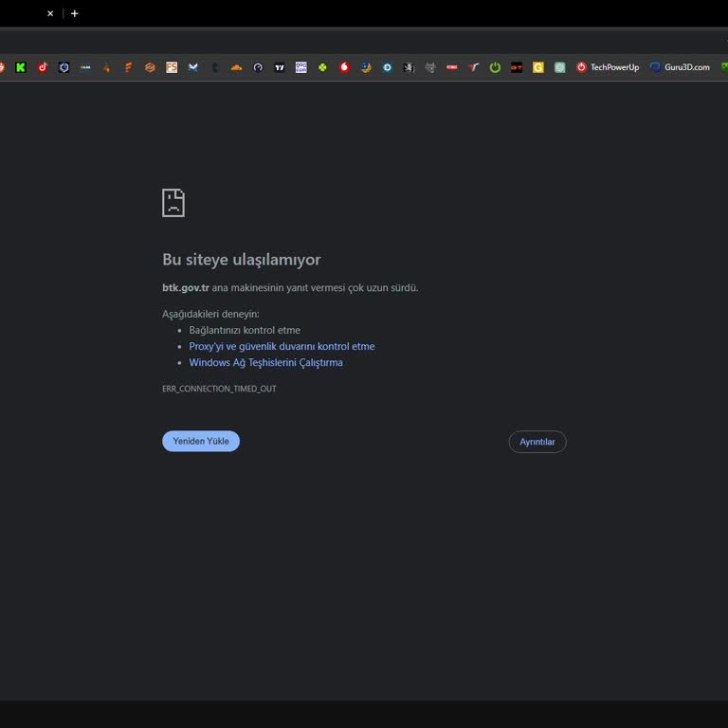This screenshot has height=728, width=728.
Task: Open the black and orange GT bookmark
Action: (x=517, y=67)
